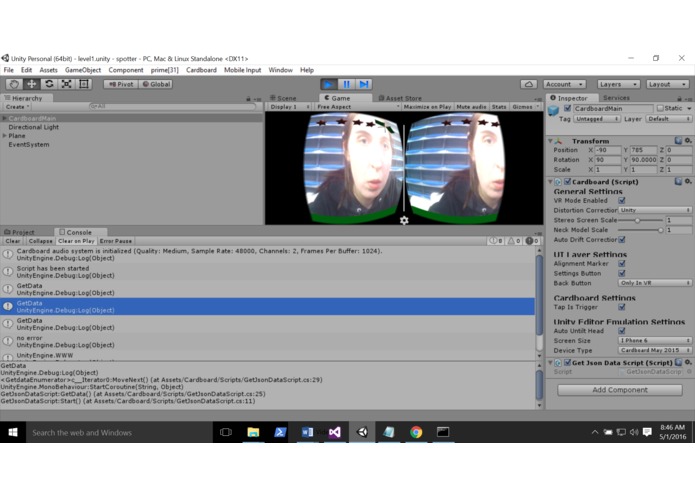Stop play mode with the Play button
The image size is (695, 494).
click(329, 84)
